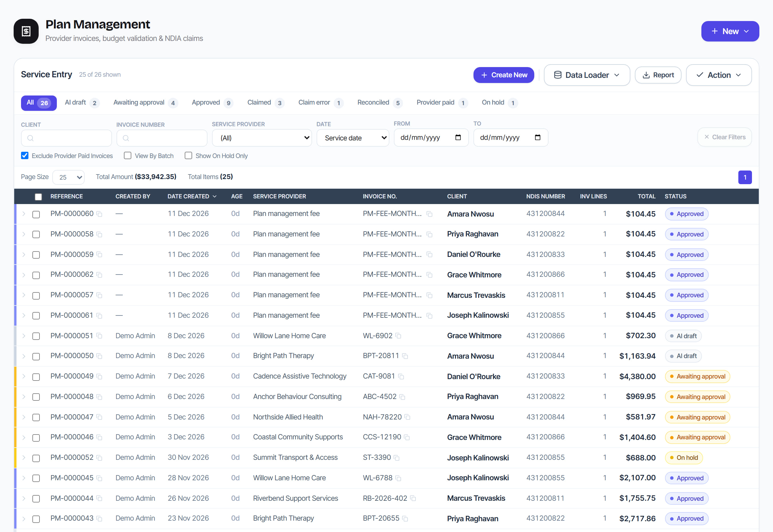The width and height of the screenshot is (773, 532).
Task: Switch to the Reconciled tab
Action: [x=380, y=103]
